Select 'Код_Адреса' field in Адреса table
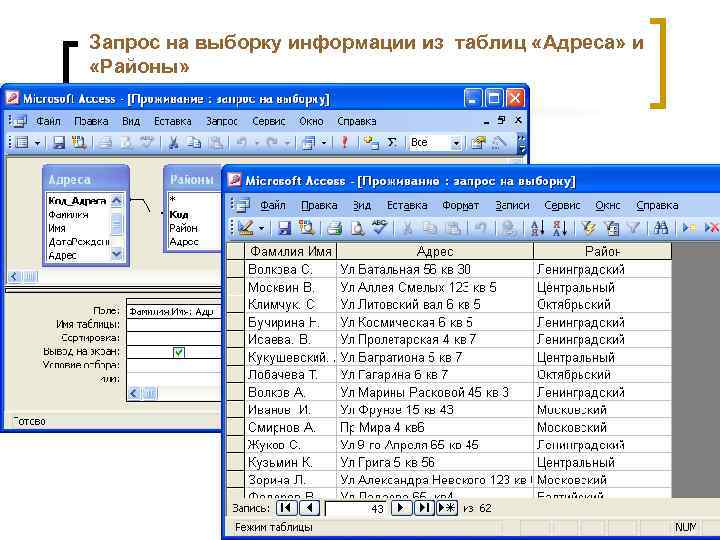Viewport: 720px width, 540px height. (77, 201)
